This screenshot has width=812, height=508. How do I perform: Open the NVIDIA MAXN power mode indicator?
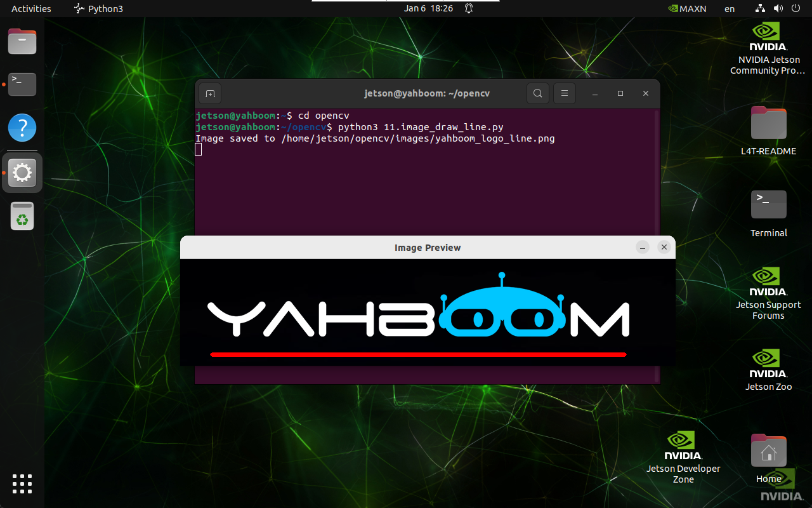point(688,9)
